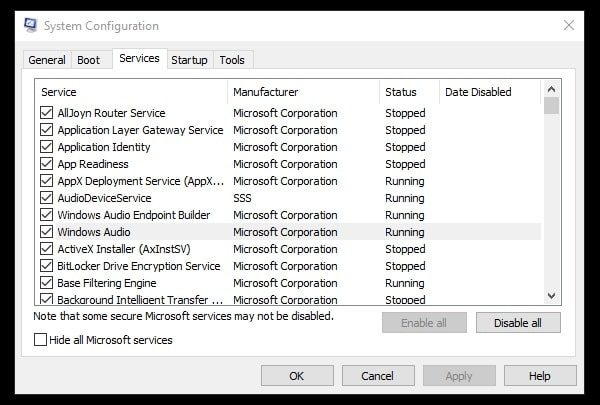Toggle the Base Filtering Engine checkbox

pyautogui.click(x=46, y=283)
